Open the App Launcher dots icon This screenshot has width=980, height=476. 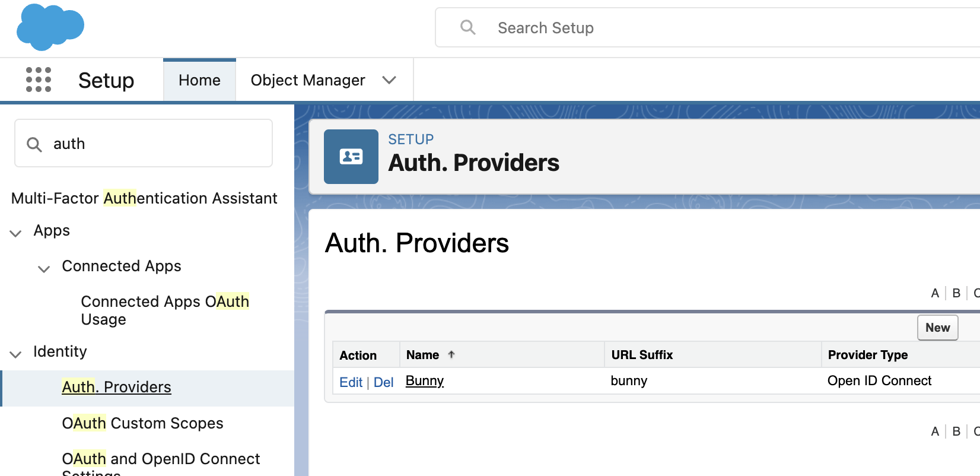39,80
